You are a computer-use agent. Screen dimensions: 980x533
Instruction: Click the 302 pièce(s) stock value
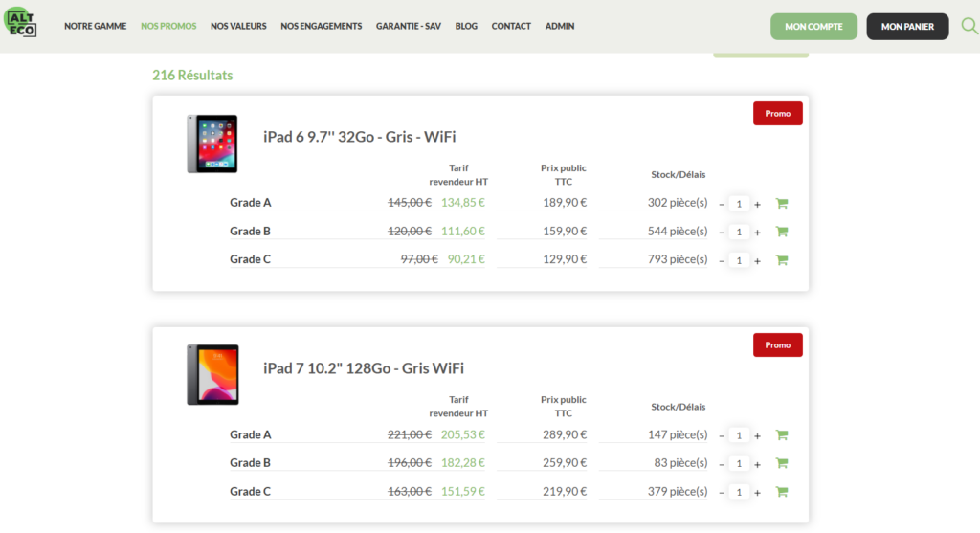pyautogui.click(x=678, y=203)
